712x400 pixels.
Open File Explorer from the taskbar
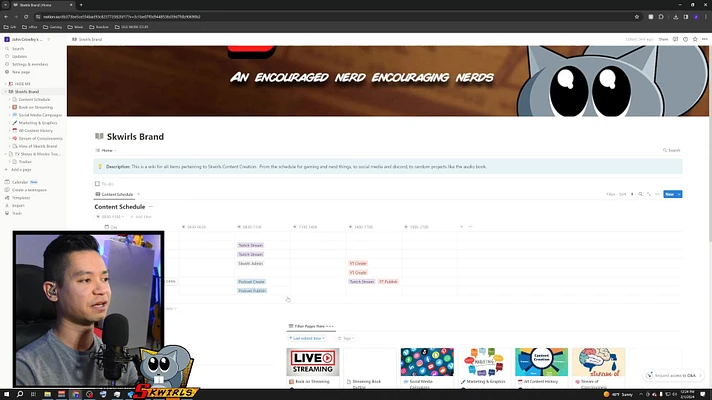tap(47, 394)
